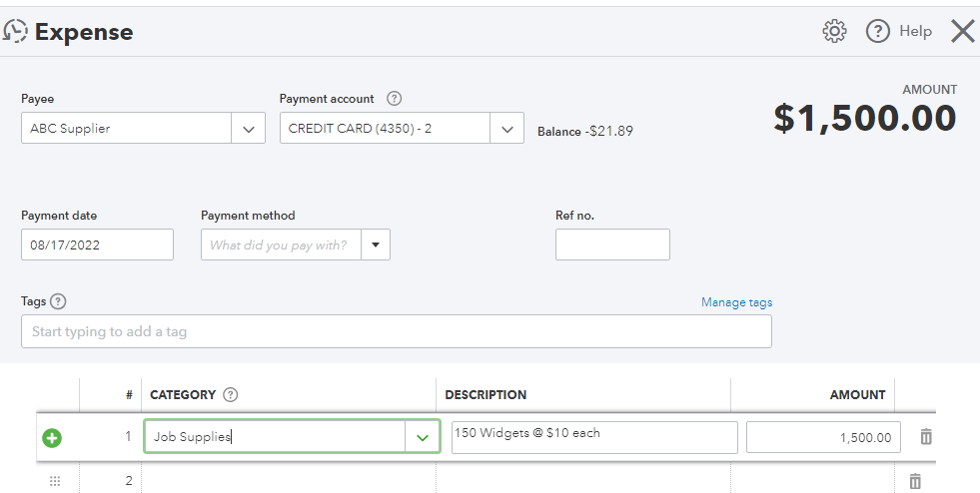Add a line with green plus icon
Viewport: 980px width, 493px height.
click(52, 437)
